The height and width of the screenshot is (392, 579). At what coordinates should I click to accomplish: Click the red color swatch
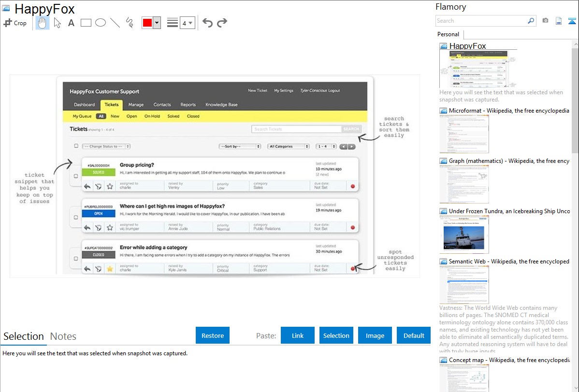pos(147,23)
